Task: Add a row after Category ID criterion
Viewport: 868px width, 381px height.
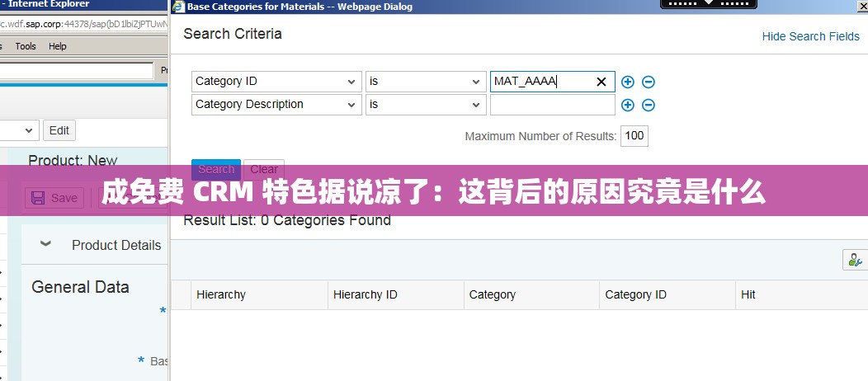Action: 627,82
